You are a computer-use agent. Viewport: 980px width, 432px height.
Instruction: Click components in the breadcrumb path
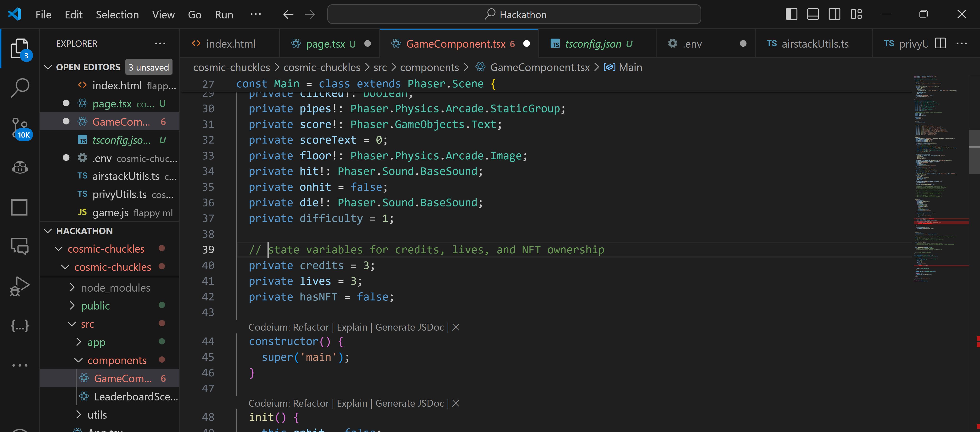point(429,67)
